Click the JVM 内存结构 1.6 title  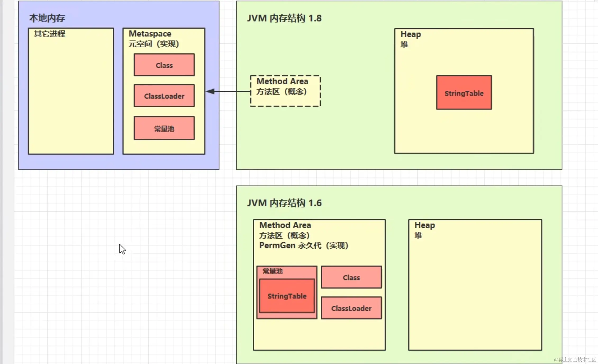pyautogui.click(x=284, y=203)
